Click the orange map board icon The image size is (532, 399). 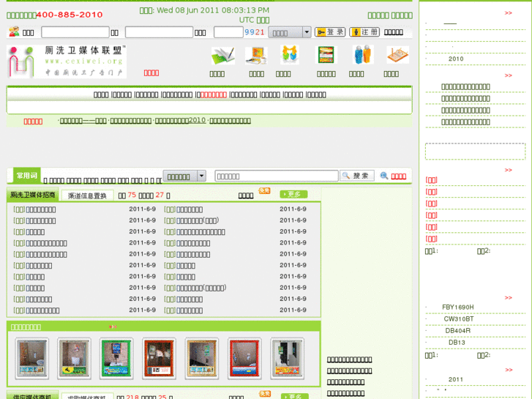397,56
